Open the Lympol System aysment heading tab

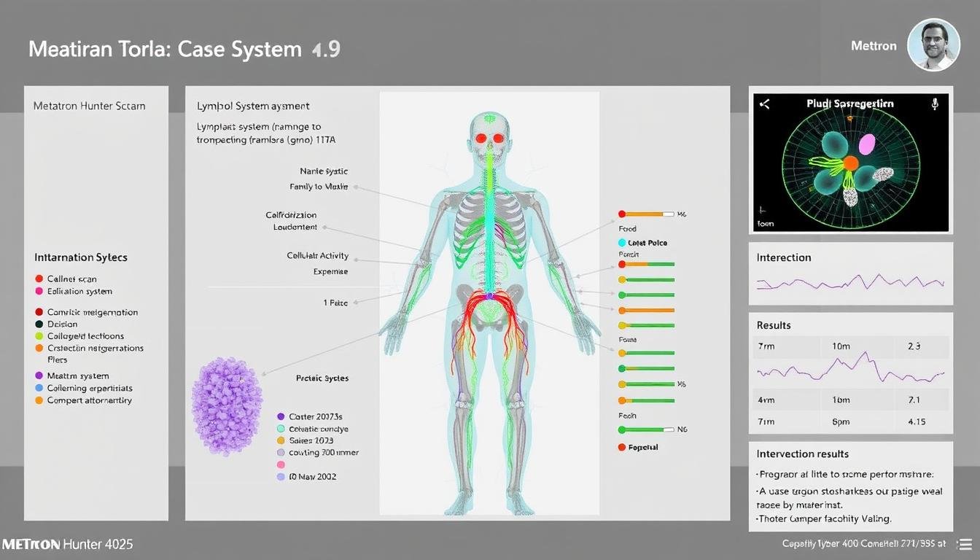[x=253, y=106]
